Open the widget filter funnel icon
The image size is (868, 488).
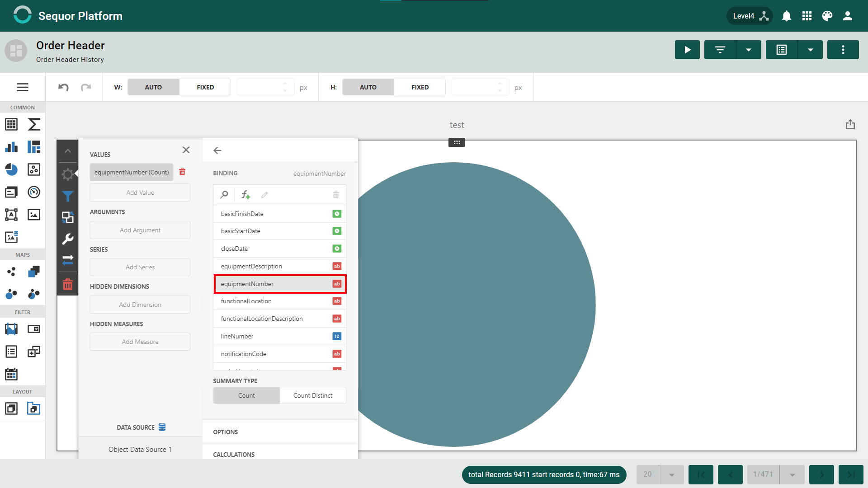68,196
